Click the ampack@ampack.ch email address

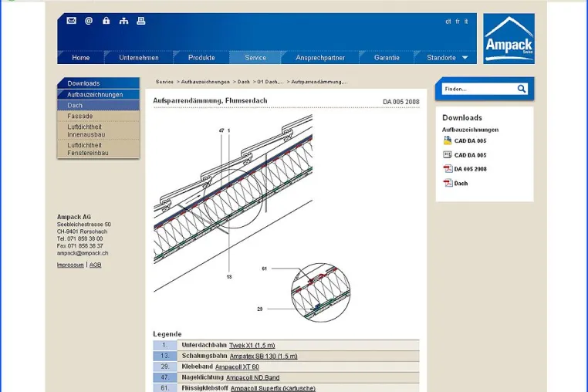pos(83,253)
